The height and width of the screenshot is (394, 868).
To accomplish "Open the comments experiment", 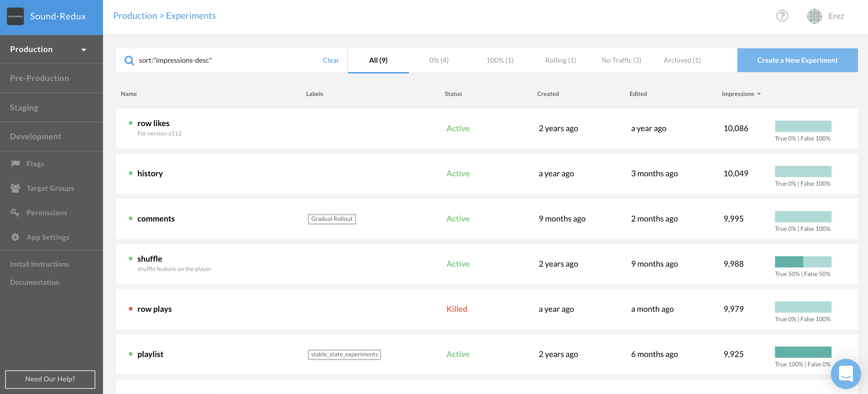I will coord(156,218).
